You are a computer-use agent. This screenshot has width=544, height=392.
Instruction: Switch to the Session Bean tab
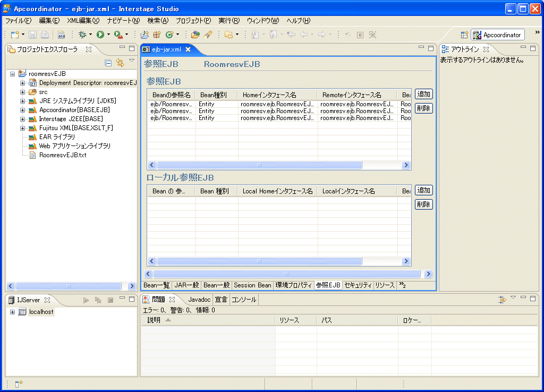pyautogui.click(x=252, y=285)
